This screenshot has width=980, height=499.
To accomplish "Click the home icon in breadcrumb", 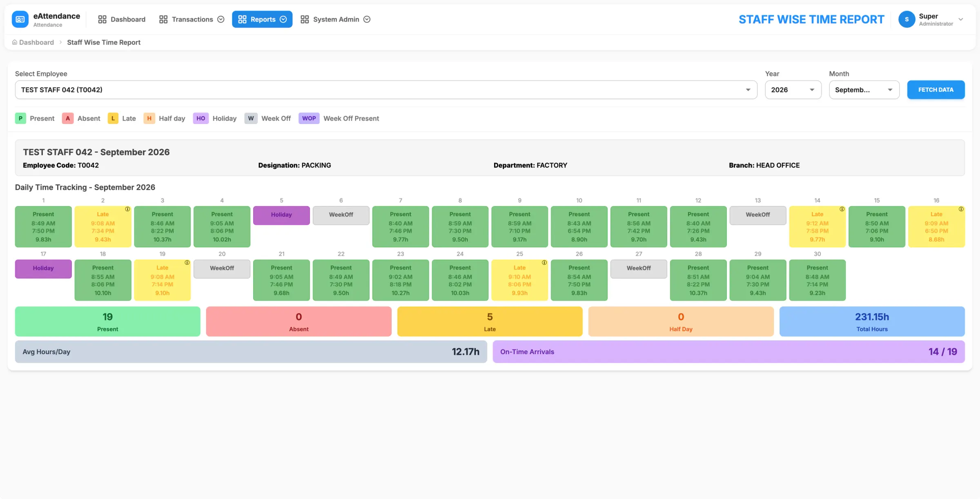I will tap(15, 42).
